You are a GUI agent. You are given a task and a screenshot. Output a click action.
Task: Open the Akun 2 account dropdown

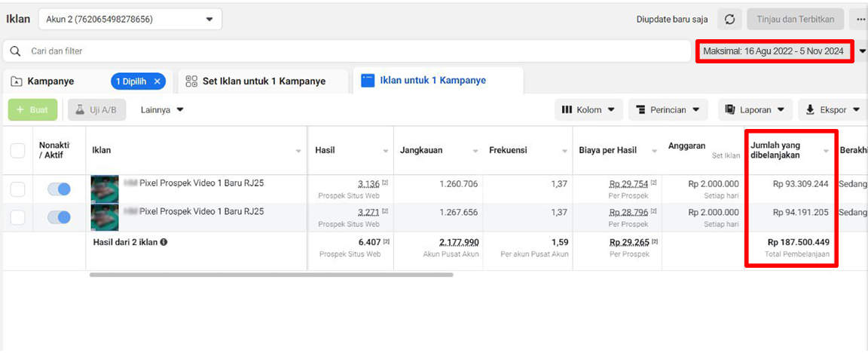(130, 20)
